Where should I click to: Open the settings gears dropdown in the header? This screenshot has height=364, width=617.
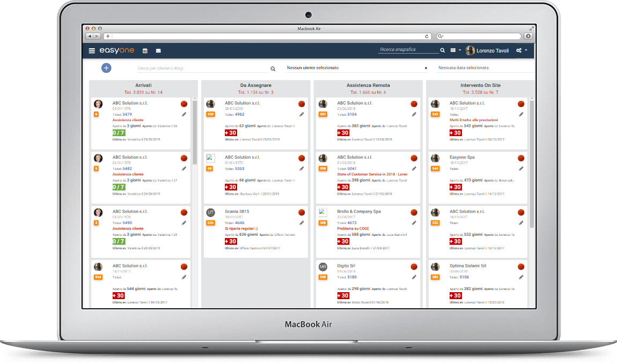pyautogui.click(x=521, y=50)
